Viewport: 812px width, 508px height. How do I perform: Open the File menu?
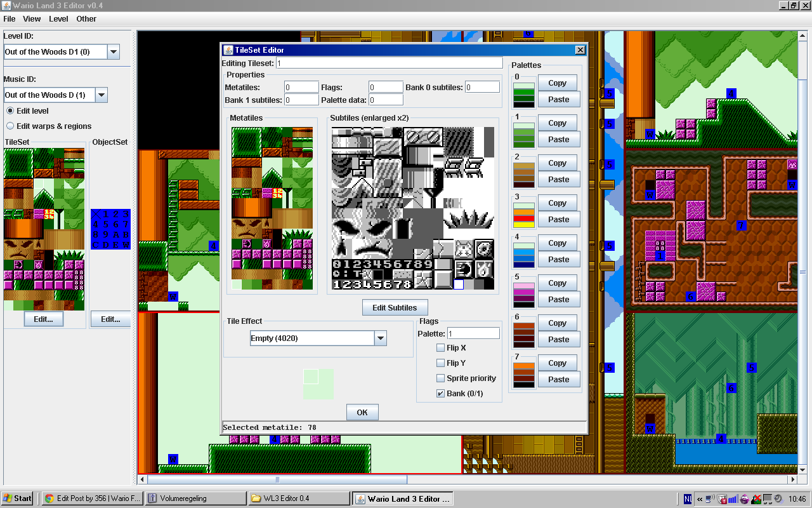click(x=9, y=19)
